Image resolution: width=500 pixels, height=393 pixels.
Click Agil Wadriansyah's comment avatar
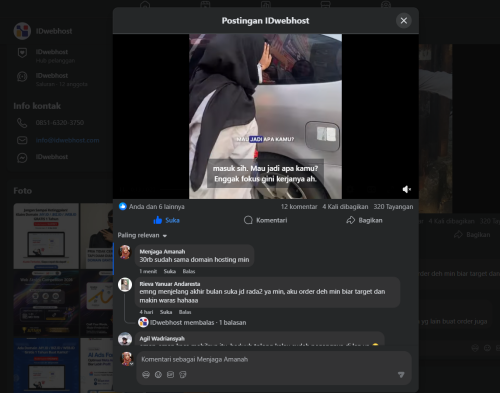tap(125, 339)
